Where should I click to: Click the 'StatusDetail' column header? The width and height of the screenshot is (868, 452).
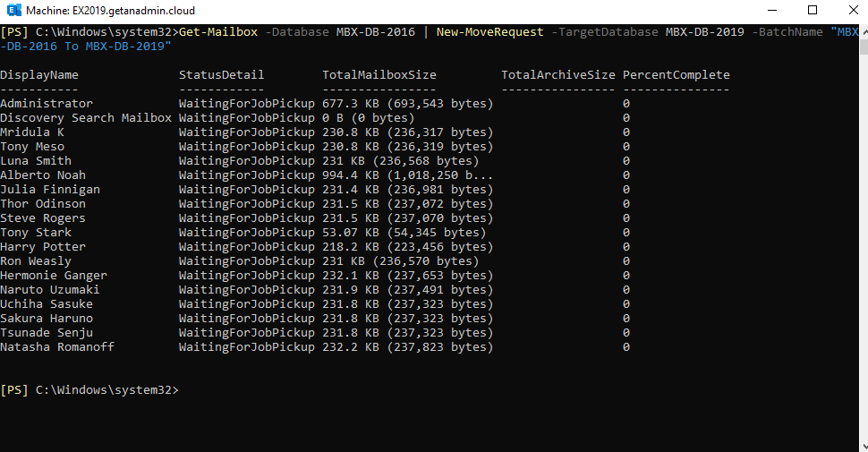click(221, 75)
